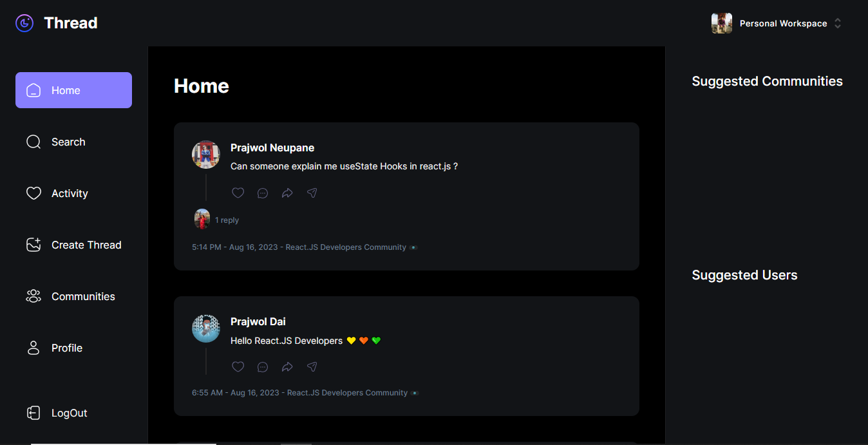This screenshot has width=868, height=445.
Task: Comment on Prajwol Dai's thread
Action: click(263, 367)
